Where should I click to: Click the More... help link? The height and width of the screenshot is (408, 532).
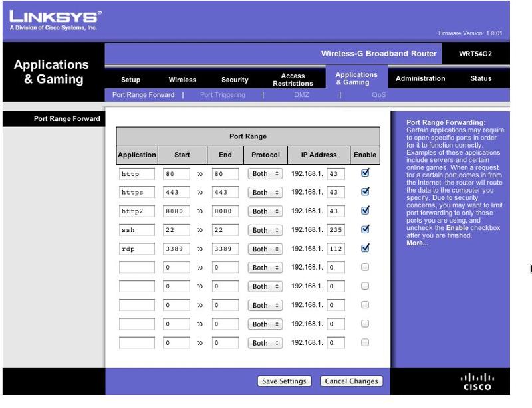click(x=418, y=243)
